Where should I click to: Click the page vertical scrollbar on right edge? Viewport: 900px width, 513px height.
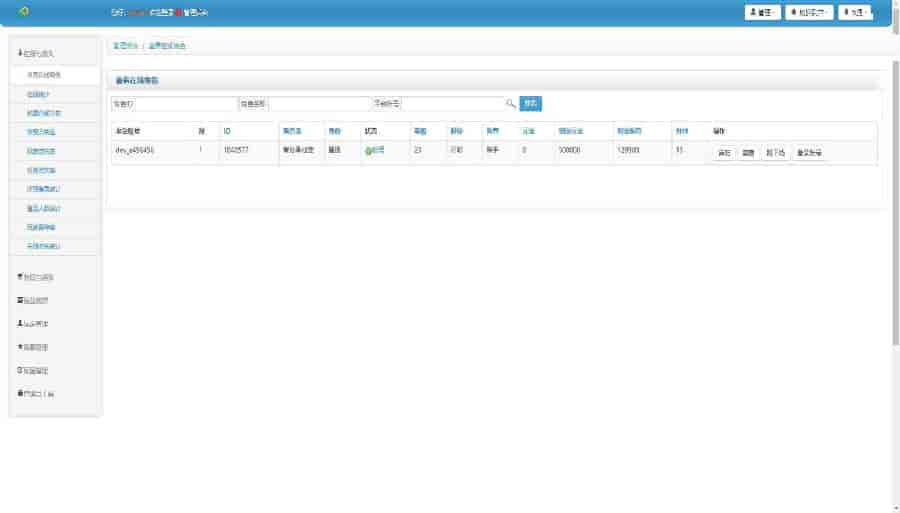coord(895,201)
